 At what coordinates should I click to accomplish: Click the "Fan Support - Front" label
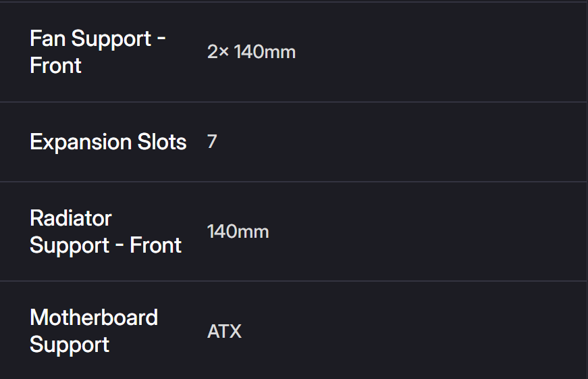[98, 52]
